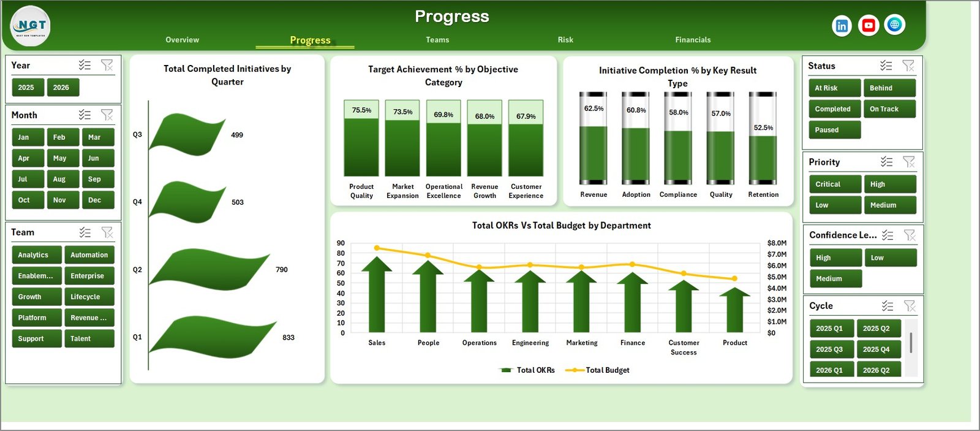Open the YouTube icon link
This screenshot has width=980, height=431.
tap(868, 25)
